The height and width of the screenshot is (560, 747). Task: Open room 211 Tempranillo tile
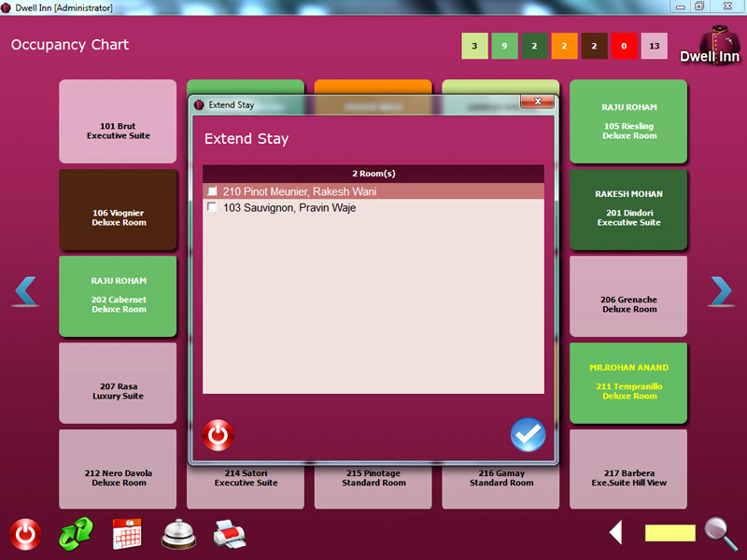coord(628,383)
